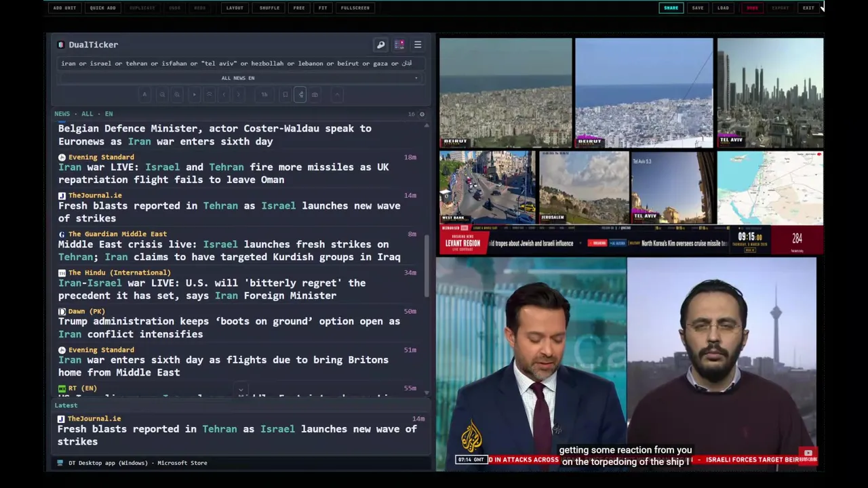Click the LOAD button
This screenshot has width=868, height=488.
point(724,8)
